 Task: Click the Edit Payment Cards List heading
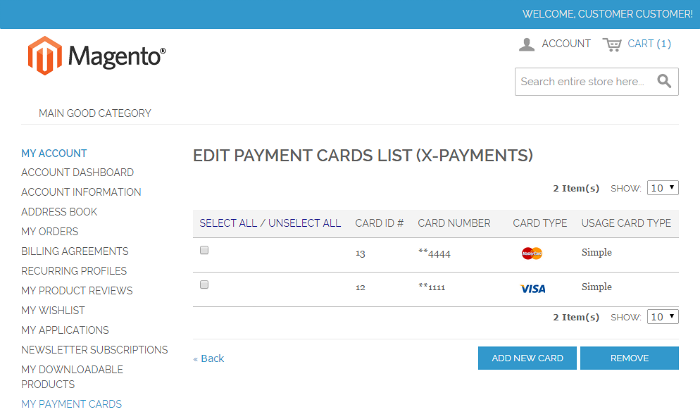pos(363,156)
